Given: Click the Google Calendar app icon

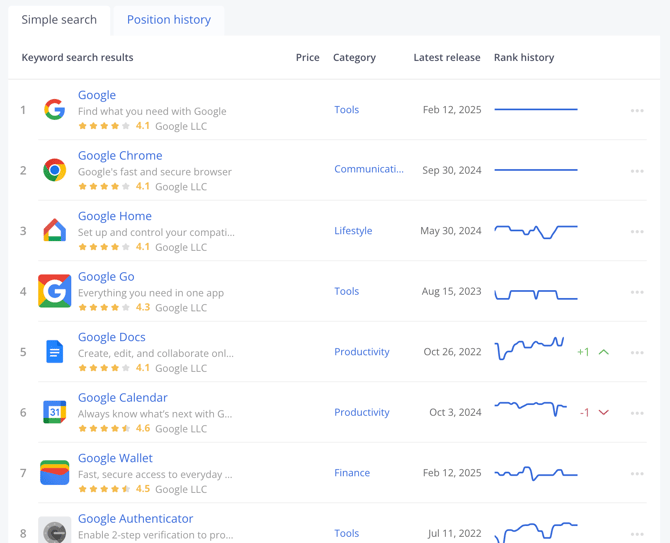Looking at the screenshot, I should (55, 412).
